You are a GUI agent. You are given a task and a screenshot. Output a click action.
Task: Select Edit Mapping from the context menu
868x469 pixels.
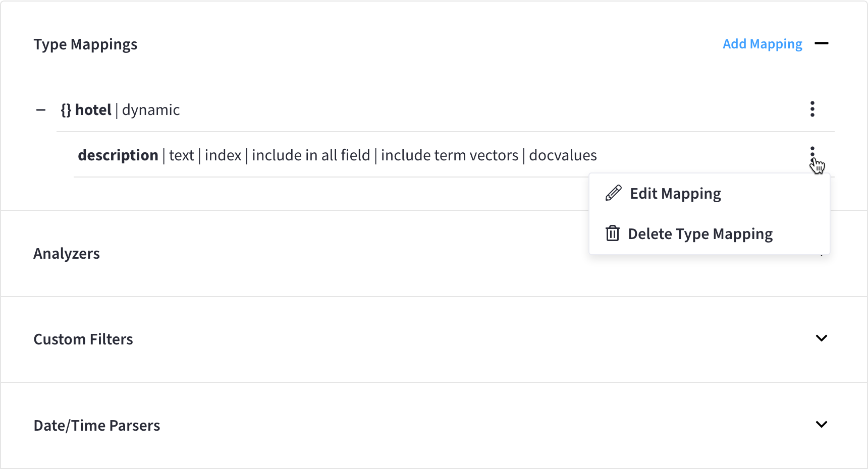(x=675, y=193)
